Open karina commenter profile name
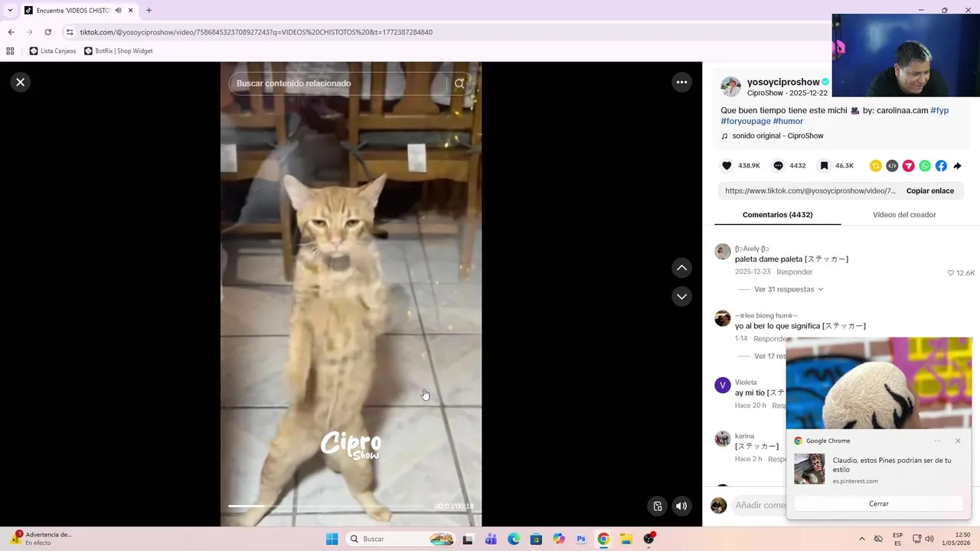The width and height of the screenshot is (980, 551). click(x=744, y=436)
